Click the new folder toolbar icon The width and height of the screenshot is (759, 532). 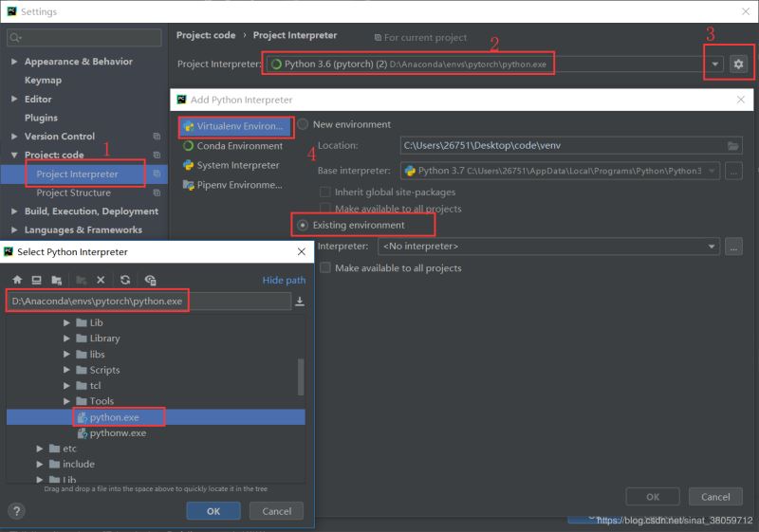pyautogui.click(x=82, y=280)
